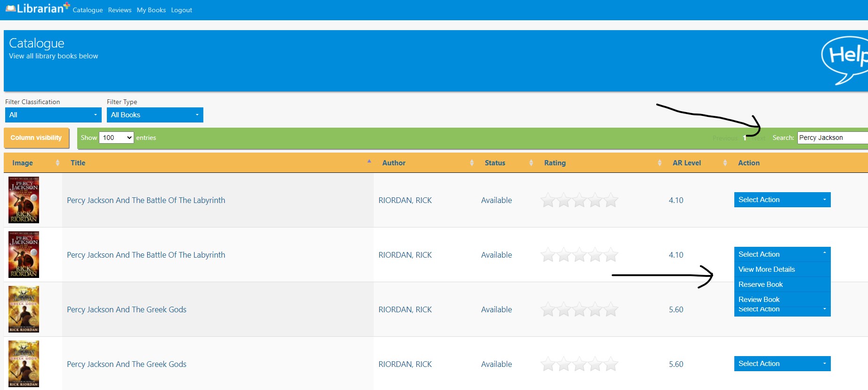Click the Available status in the first Labyrinth row
The height and width of the screenshot is (390, 868).
[x=496, y=200]
